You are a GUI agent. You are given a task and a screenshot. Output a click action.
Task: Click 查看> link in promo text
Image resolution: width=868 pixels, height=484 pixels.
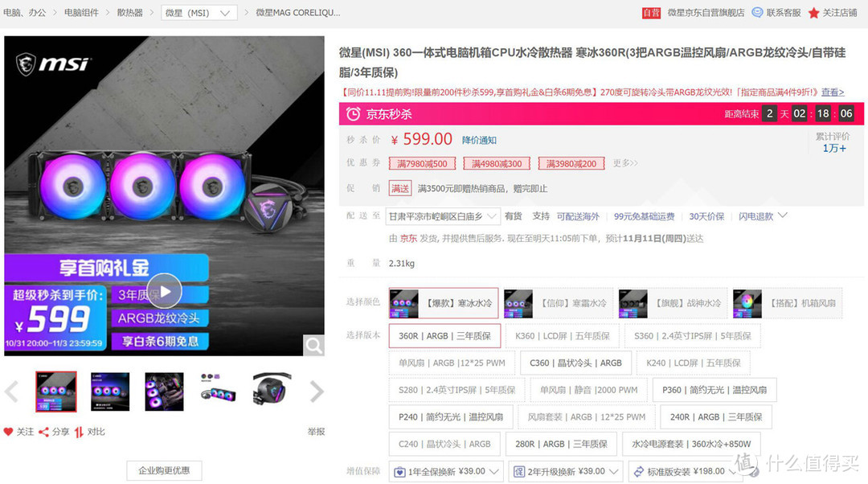pyautogui.click(x=833, y=92)
